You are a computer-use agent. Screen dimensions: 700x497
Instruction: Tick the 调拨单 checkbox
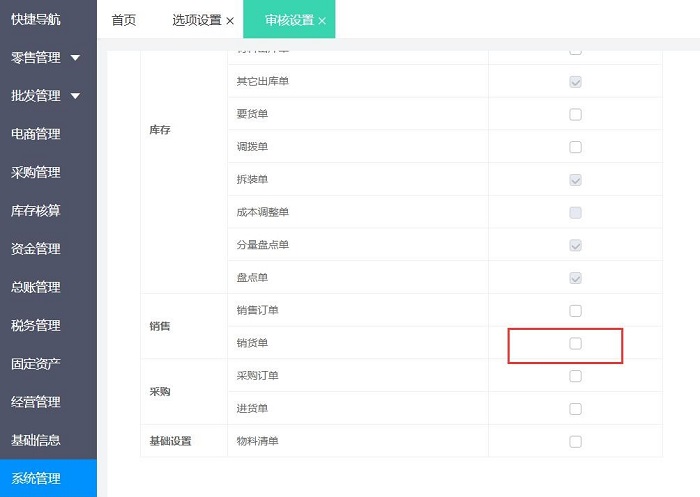[575, 147]
